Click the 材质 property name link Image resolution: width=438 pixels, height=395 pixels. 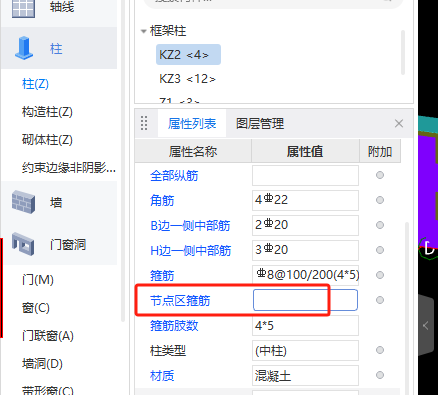162,375
